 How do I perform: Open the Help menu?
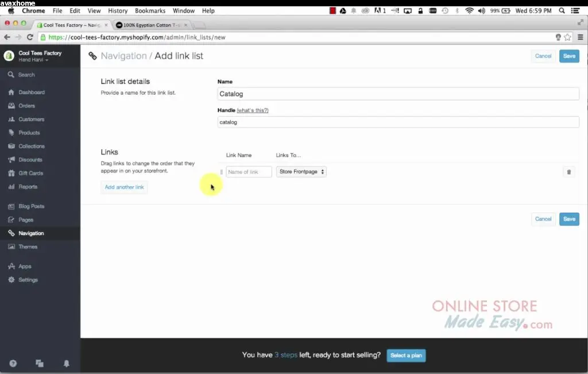pos(208,10)
